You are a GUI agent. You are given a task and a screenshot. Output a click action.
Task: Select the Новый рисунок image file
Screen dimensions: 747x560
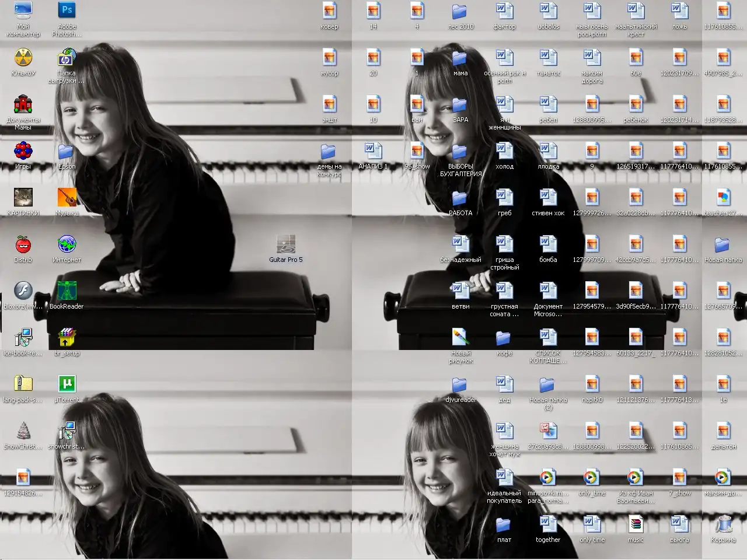coord(460,338)
